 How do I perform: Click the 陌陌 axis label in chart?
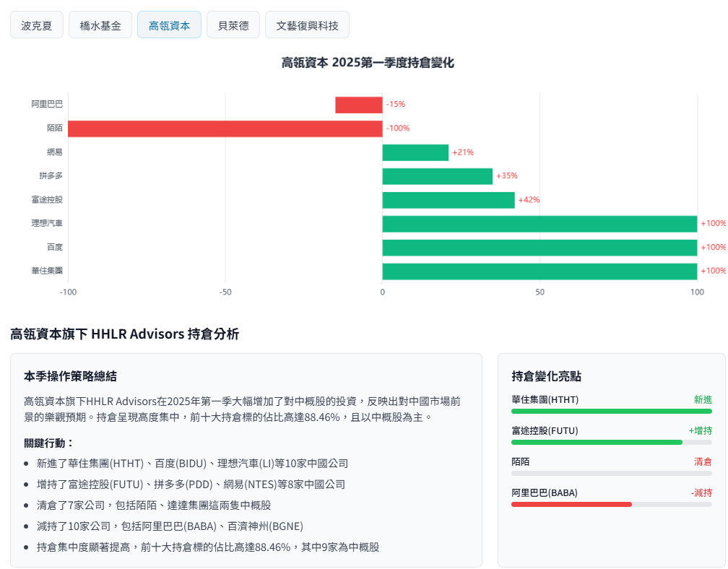tap(55, 128)
